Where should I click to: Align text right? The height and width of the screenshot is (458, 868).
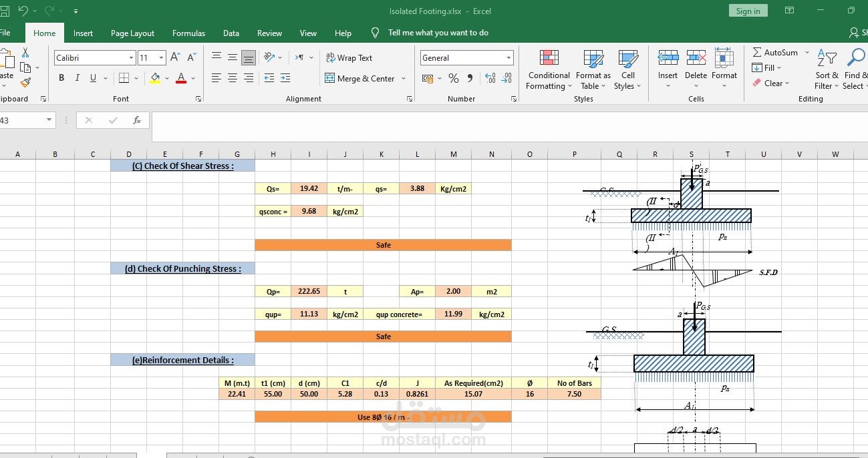[249, 78]
